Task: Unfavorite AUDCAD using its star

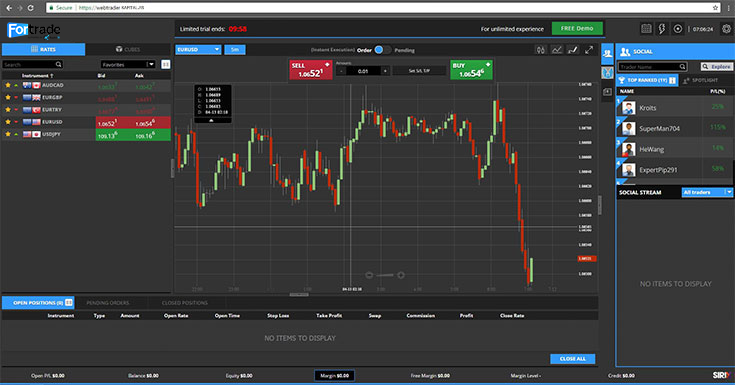Action: (8, 85)
